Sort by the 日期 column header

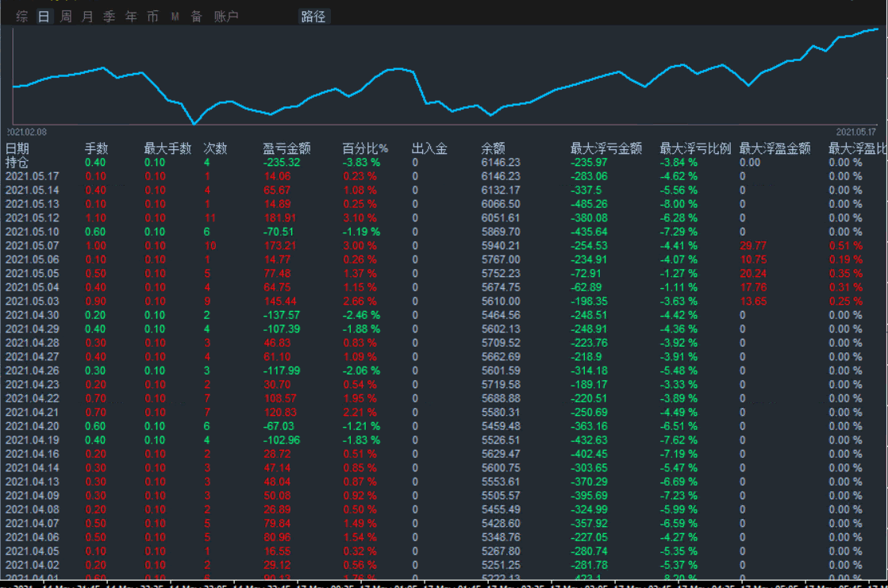coord(17,148)
